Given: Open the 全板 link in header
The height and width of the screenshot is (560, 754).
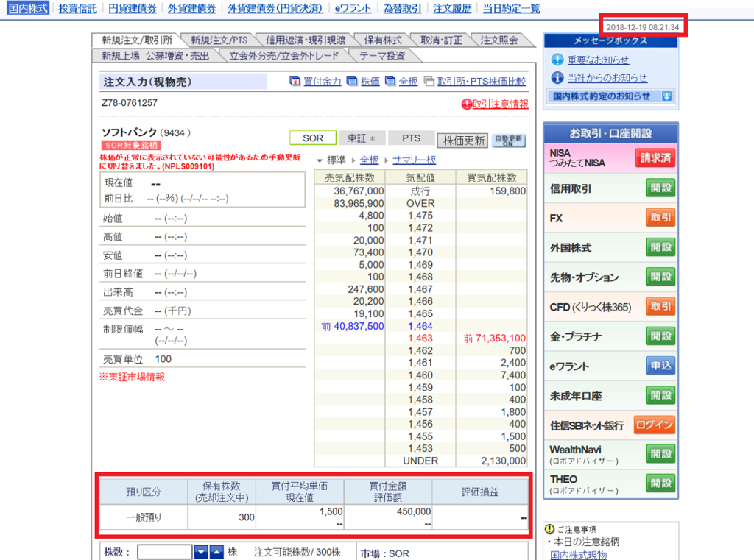Looking at the screenshot, I should (408, 81).
